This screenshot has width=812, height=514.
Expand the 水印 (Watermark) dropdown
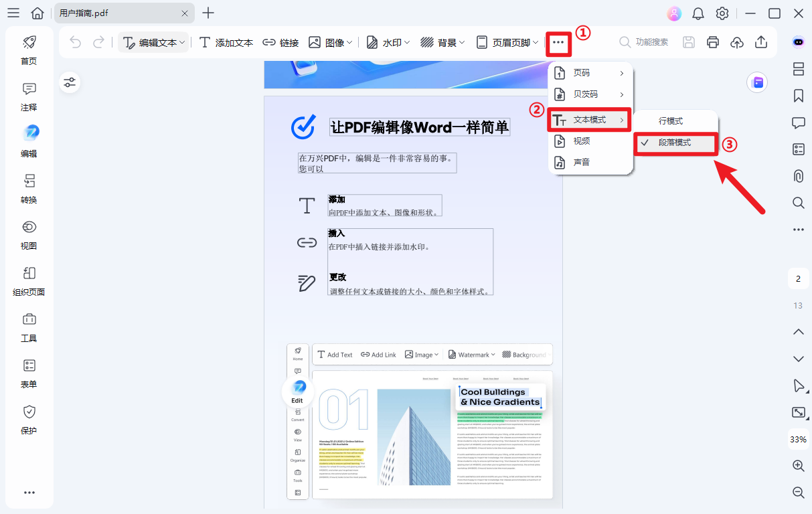[x=388, y=41]
